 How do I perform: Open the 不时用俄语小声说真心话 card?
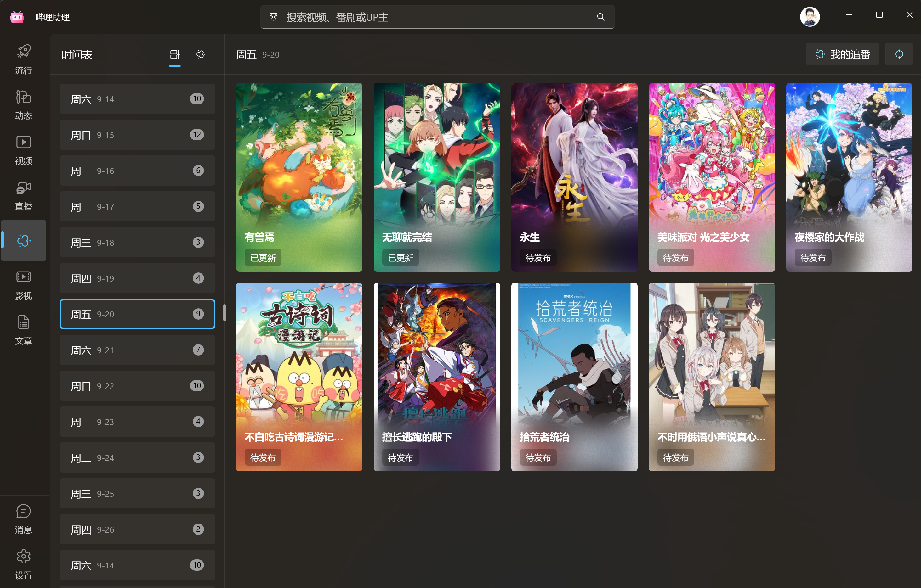(x=712, y=377)
